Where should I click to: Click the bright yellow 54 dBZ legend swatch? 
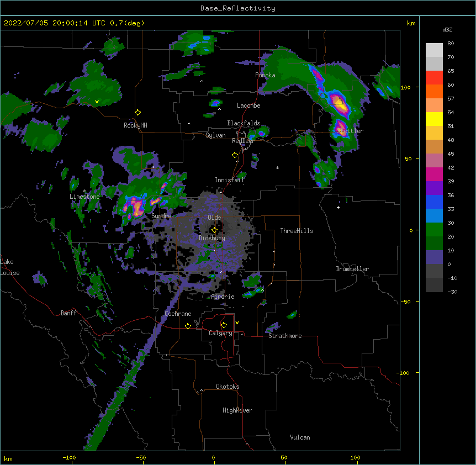[434, 119]
